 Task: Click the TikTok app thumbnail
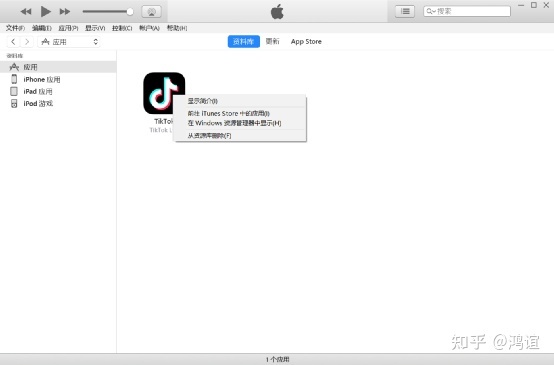click(x=164, y=93)
